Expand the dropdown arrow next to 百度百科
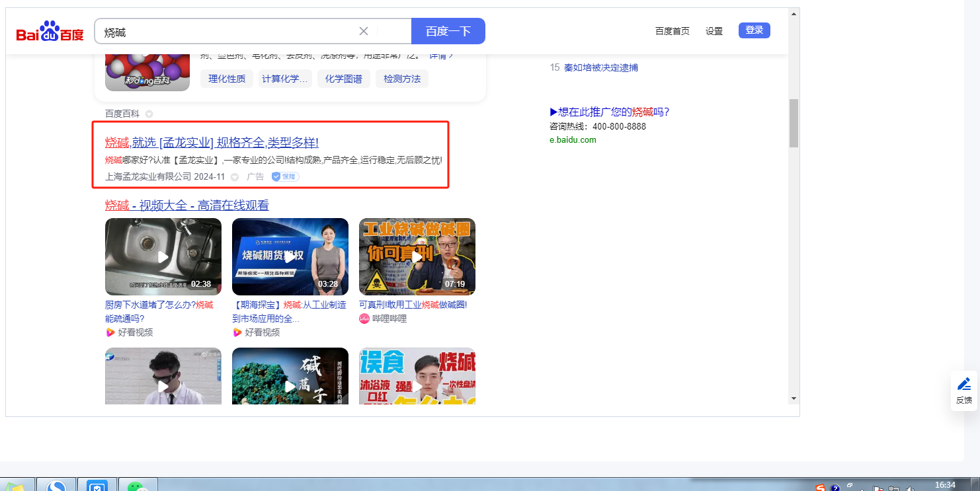The width and height of the screenshot is (980, 491). point(149,114)
